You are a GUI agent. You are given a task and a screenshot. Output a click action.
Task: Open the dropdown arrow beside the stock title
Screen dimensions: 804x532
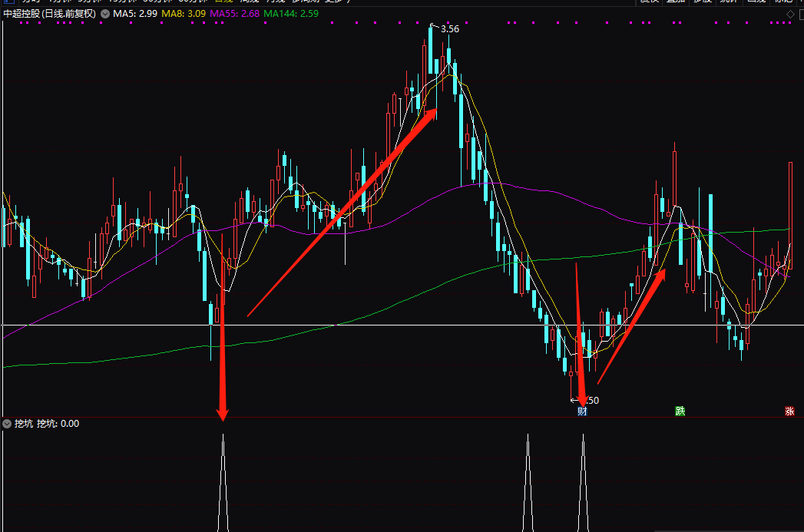(x=105, y=14)
